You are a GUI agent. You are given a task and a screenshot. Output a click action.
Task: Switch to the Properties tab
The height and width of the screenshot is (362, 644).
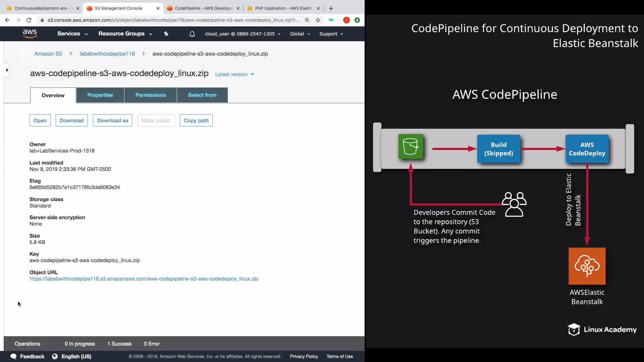(100, 95)
